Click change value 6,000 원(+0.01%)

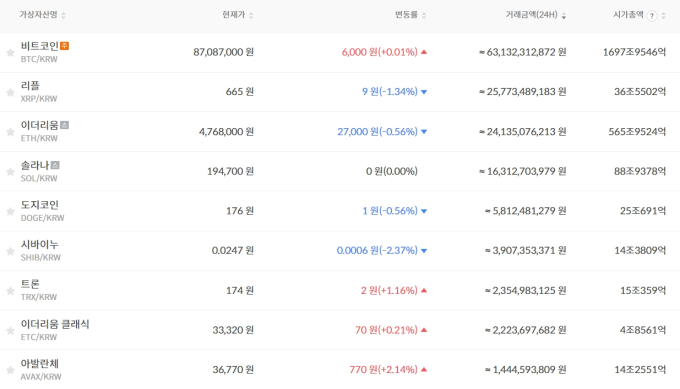(x=379, y=52)
